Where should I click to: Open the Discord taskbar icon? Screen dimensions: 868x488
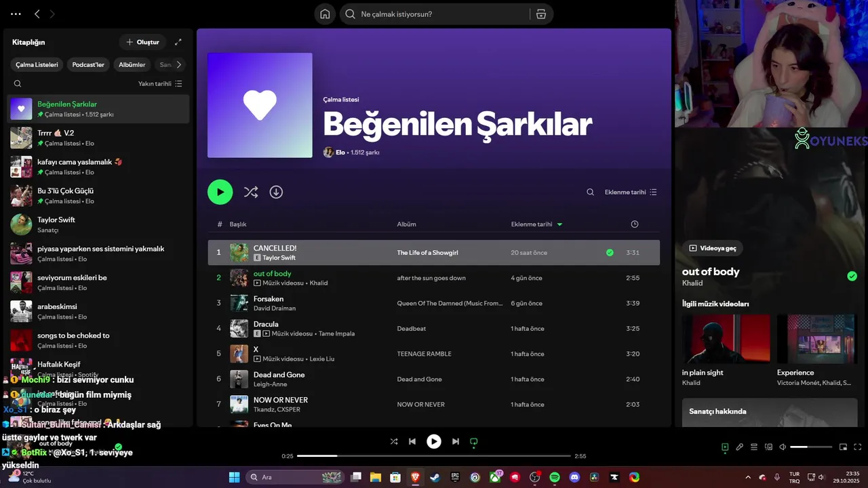[575, 477]
